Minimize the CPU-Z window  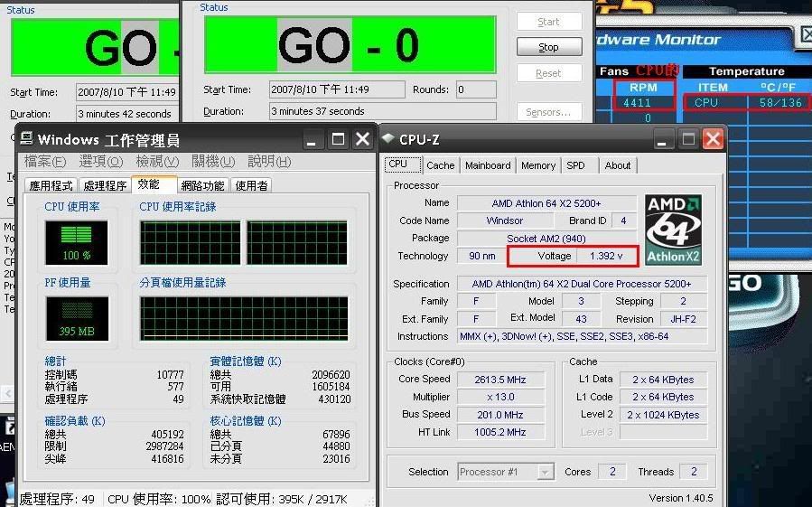[x=661, y=139]
